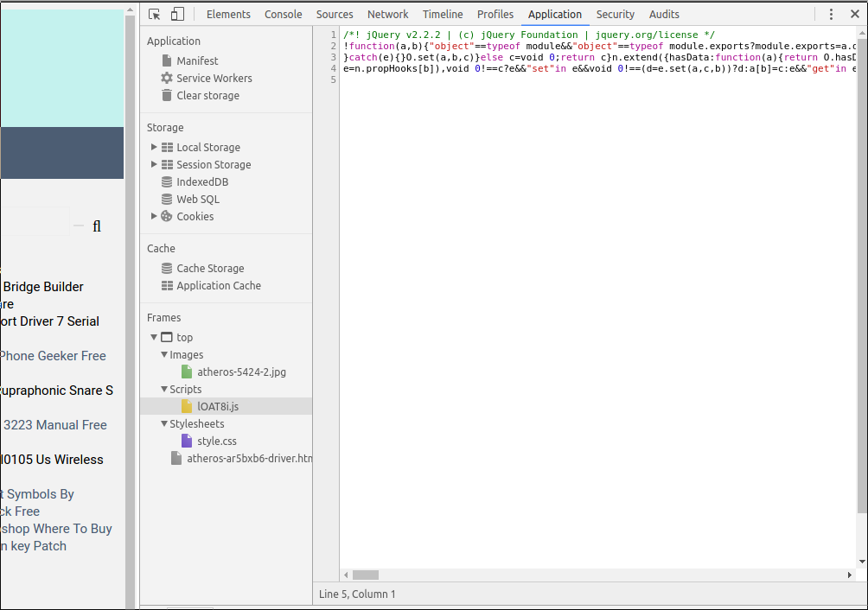
Task: Expand the Session Storage tree node
Action: pyautogui.click(x=154, y=164)
